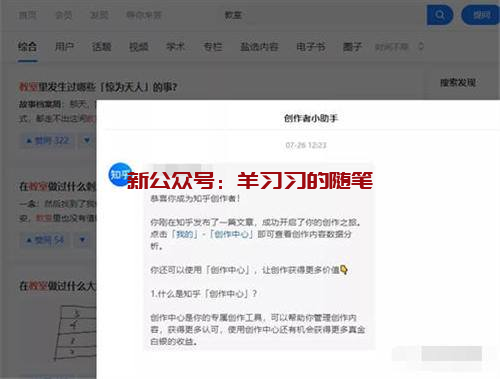Click the 创作者小助手 dialog title
The width and height of the screenshot is (500, 379).
point(311,118)
